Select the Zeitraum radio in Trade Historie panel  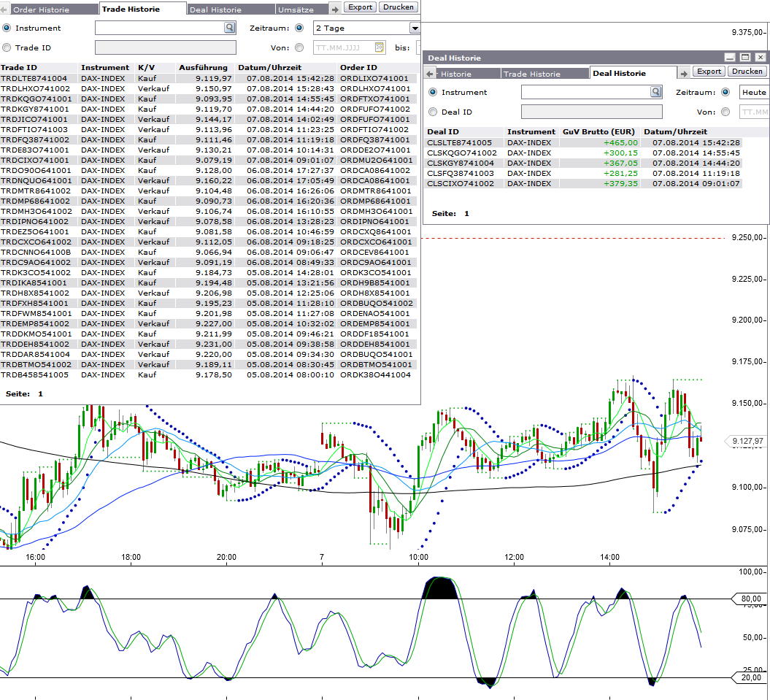(x=299, y=28)
